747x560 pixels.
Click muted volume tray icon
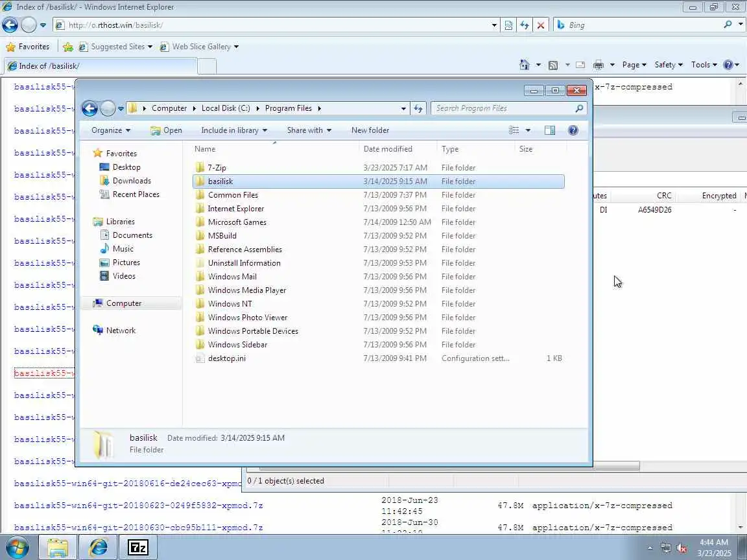pos(682,548)
